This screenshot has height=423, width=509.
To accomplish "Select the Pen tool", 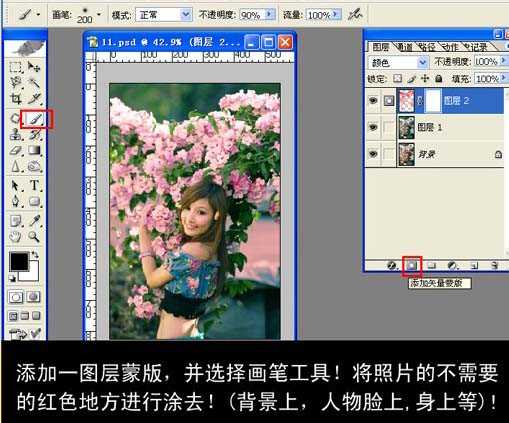I will tap(15, 201).
